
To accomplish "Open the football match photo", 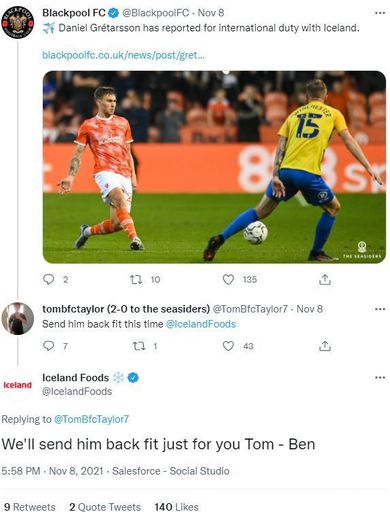I will click(214, 167).
